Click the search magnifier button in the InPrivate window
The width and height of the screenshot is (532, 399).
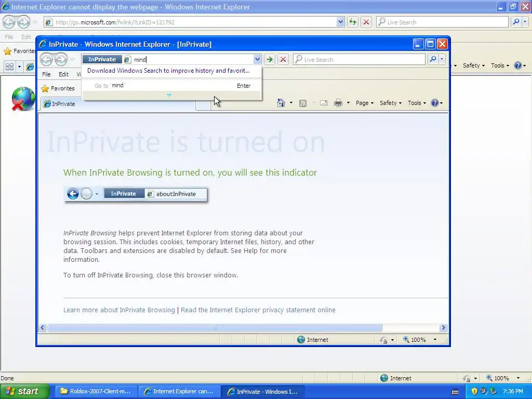coord(433,59)
